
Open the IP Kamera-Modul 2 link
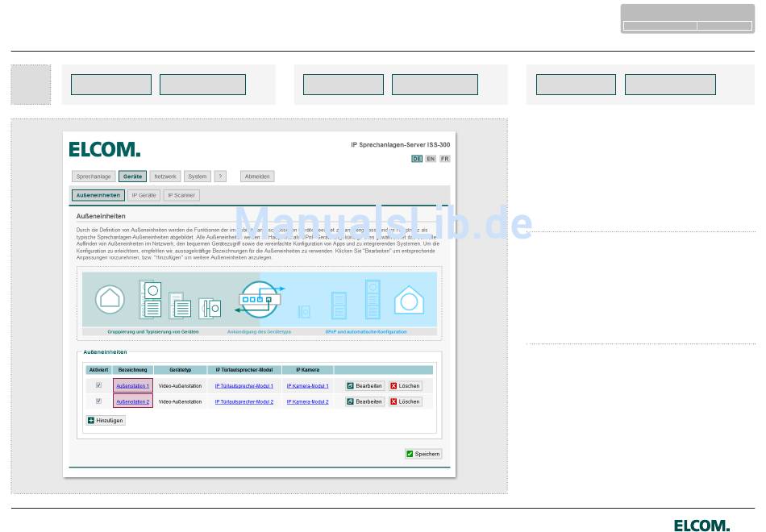[307, 401]
